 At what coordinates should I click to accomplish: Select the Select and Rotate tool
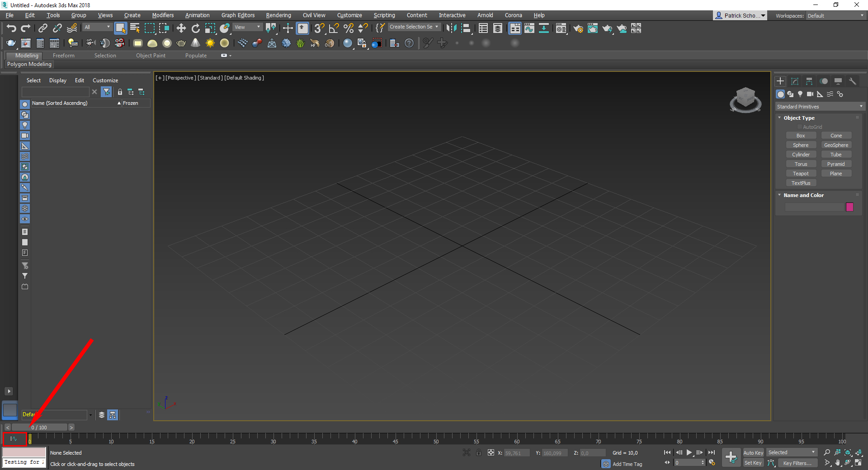pos(195,28)
